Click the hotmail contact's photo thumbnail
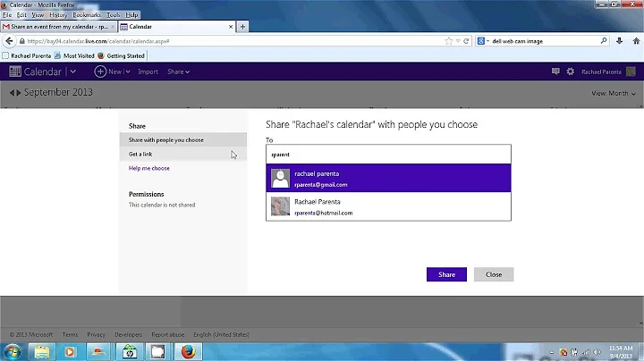This screenshot has width=644, height=361. point(281,206)
